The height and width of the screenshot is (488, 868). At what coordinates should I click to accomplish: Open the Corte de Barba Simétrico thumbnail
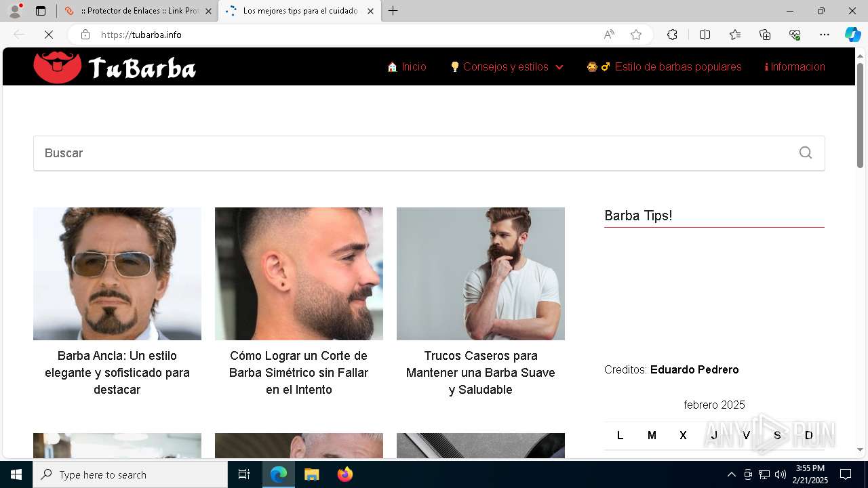tap(299, 274)
